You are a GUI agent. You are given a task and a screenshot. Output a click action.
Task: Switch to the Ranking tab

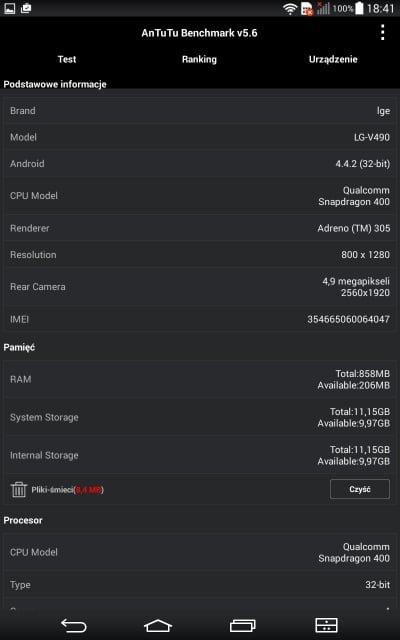click(199, 59)
